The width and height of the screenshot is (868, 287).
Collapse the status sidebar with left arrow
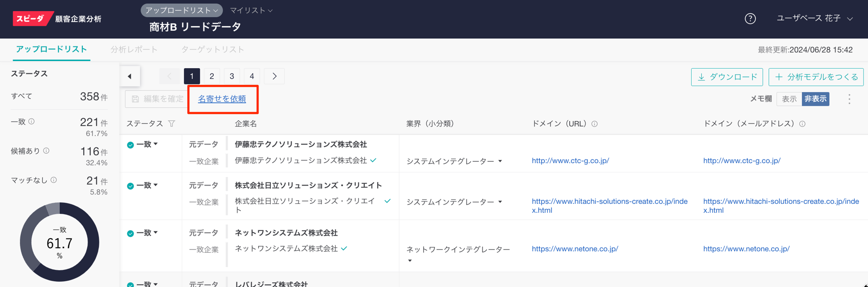130,76
